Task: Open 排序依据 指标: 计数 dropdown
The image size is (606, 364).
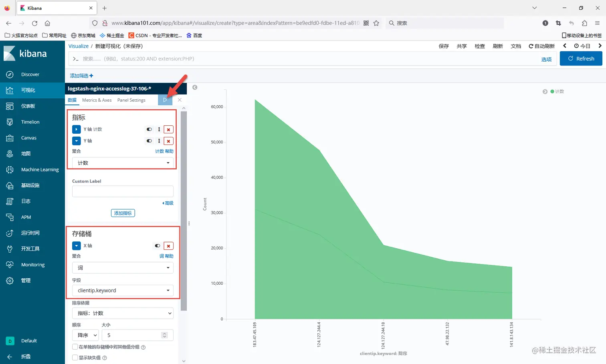Action: point(123,313)
